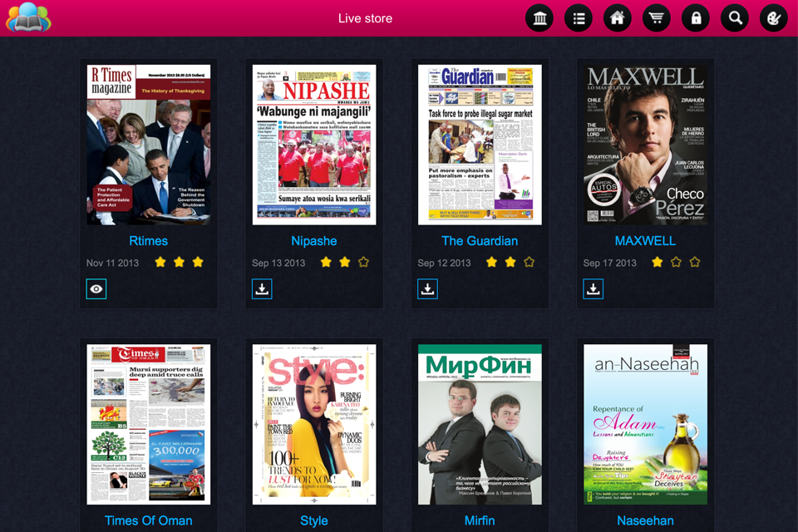Go to the home icon
This screenshot has height=532, width=798.
coord(618,18)
